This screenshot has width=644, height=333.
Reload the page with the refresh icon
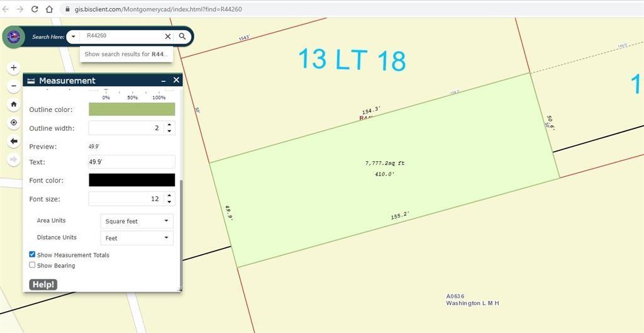(35, 9)
